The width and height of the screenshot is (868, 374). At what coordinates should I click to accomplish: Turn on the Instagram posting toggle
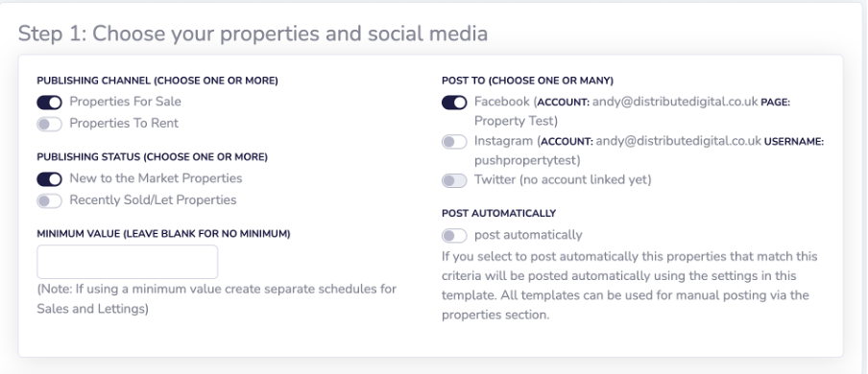click(454, 142)
